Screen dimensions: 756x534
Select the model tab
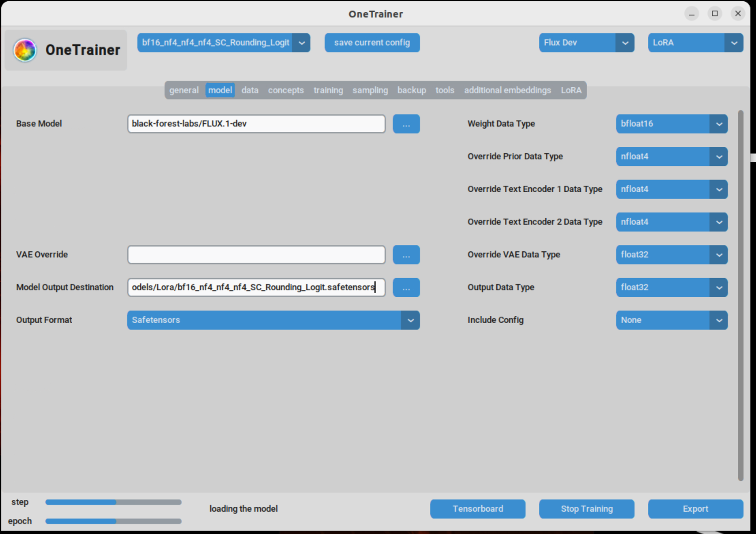point(220,90)
